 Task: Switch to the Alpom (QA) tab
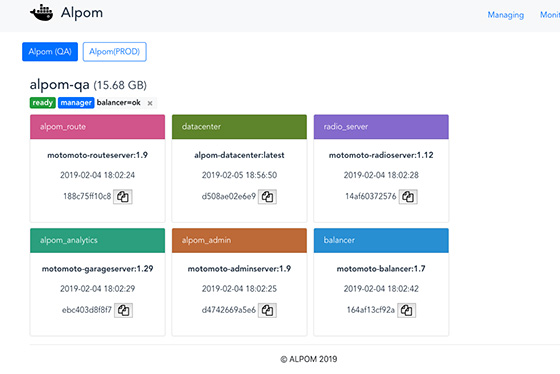(x=50, y=52)
